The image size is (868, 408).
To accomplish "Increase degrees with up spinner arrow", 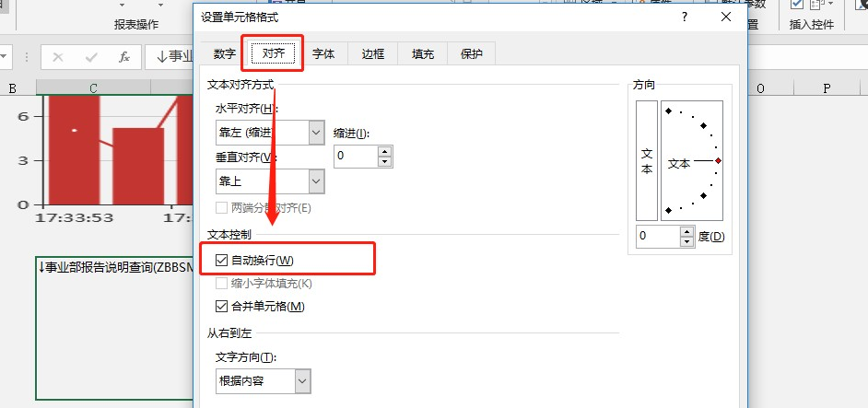I will (x=686, y=231).
